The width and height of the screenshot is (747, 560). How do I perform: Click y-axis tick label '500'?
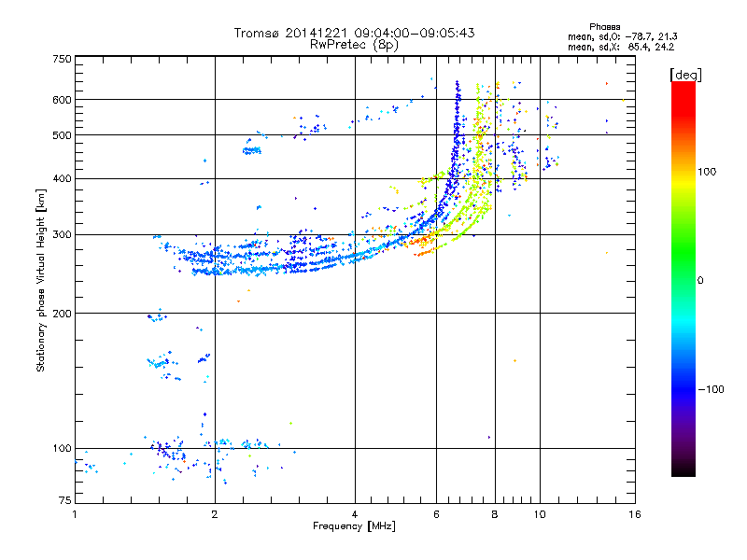click(x=62, y=135)
